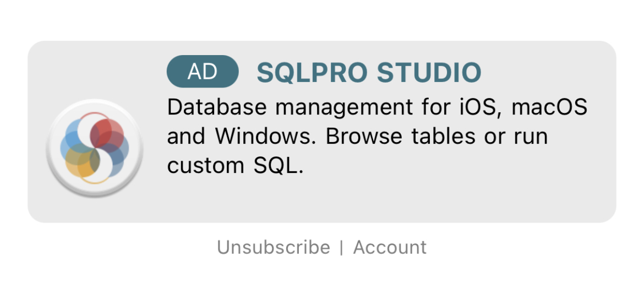Click the separator between Unsubscribe and Account
Image resolution: width=644 pixels, height=288 pixels.
341,247
